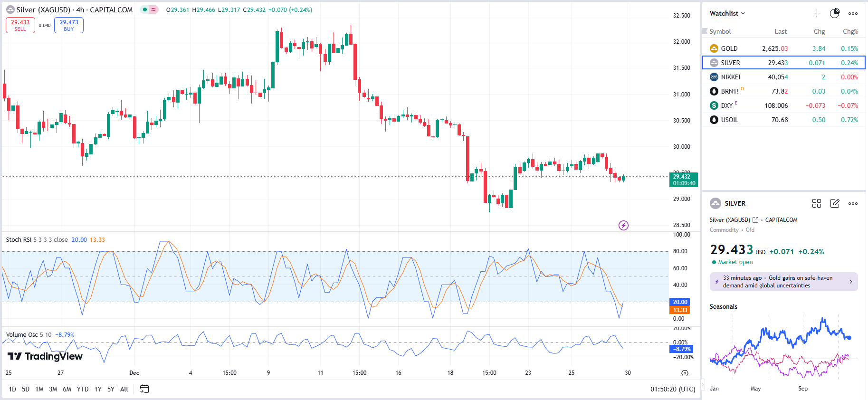Click the TradingView logo

[x=45, y=356]
